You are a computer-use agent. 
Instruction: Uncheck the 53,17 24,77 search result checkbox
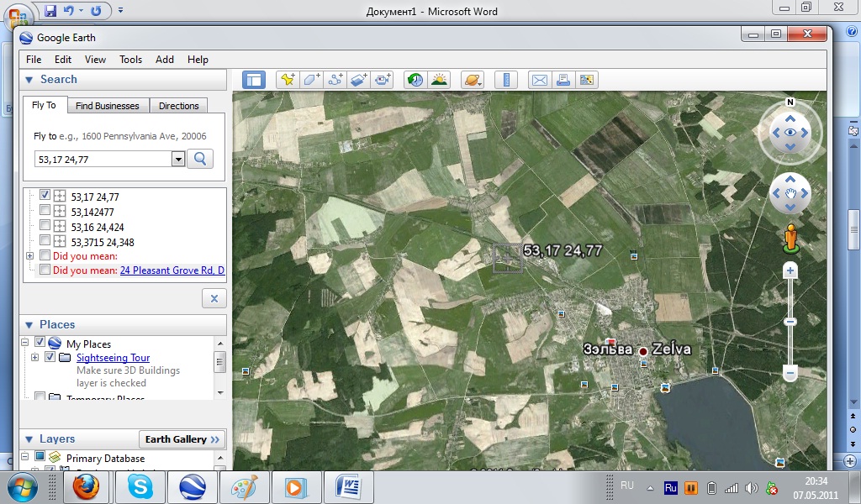pos(45,195)
